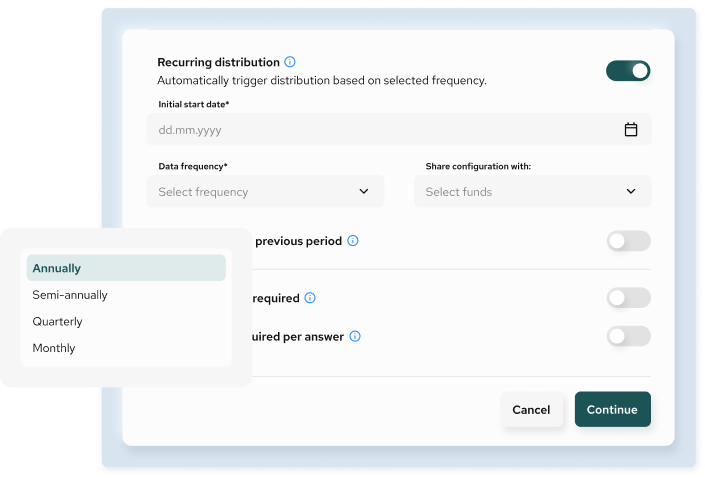Click info icon next to 'required' label
Viewport: 705px width, 478px height.
tap(310, 298)
